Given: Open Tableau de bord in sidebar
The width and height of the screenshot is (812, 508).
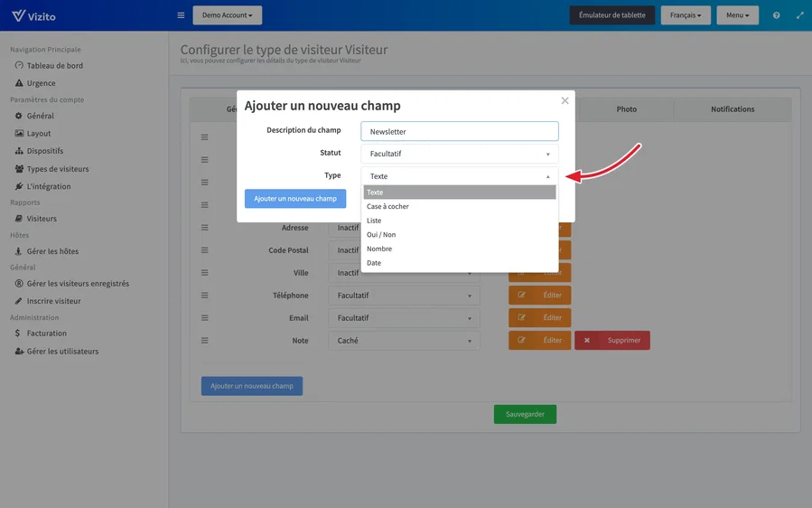Looking at the screenshot, I should 55,65.
